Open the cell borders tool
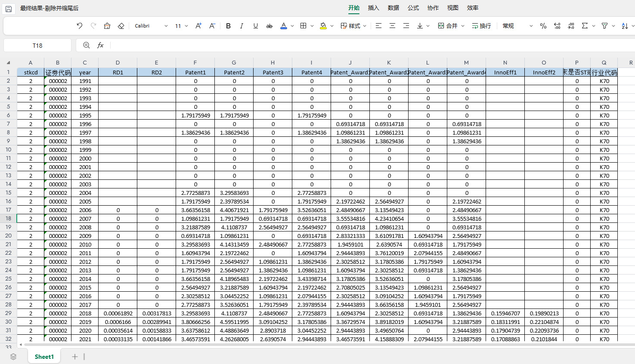This screenshot has height=364, width=635. 304,26
